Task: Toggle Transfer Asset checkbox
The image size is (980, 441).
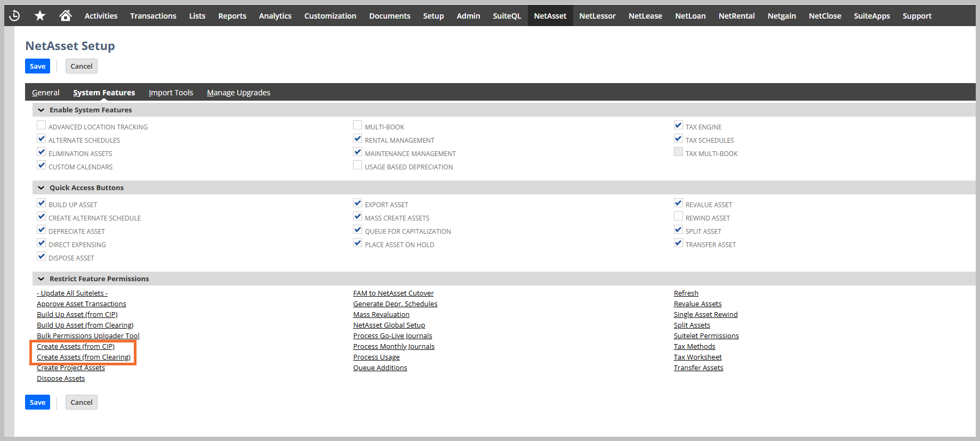Action: pyautogui.click(x=678, y=243)
